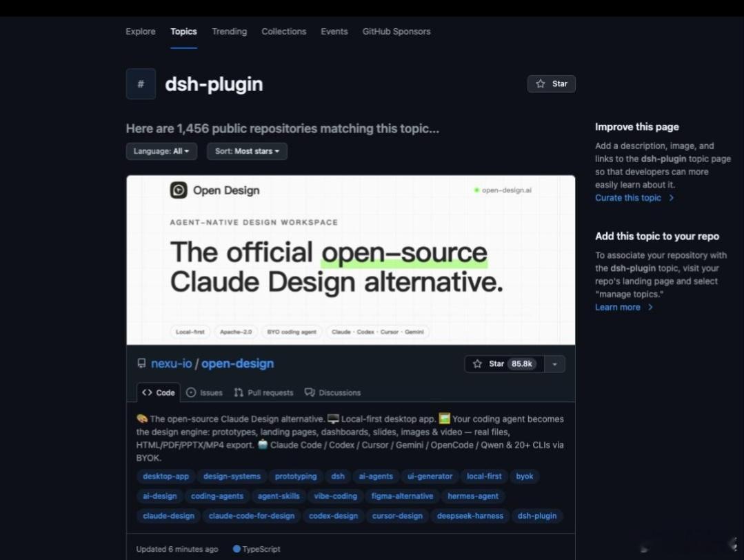The height and width of the screenshot is (560, 744).
Task: Open the dsh-plugin topic tag in the list
Action: coord(537,516)
